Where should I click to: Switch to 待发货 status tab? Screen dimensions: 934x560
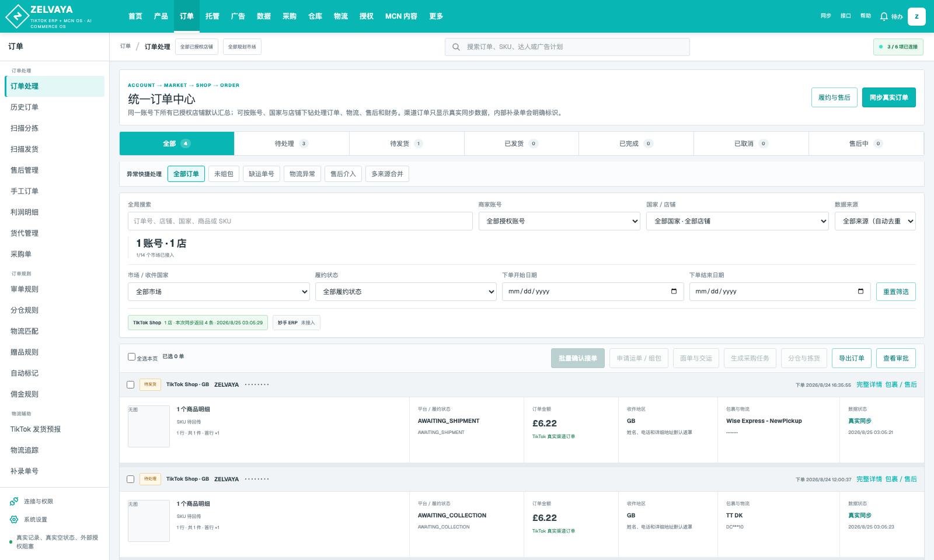click(x=406, y=143)
